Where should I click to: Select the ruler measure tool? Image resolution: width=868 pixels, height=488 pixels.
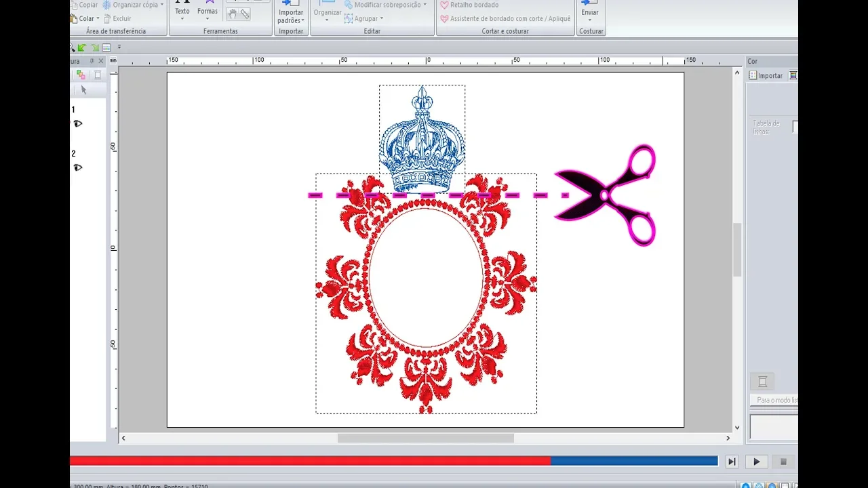245,14
